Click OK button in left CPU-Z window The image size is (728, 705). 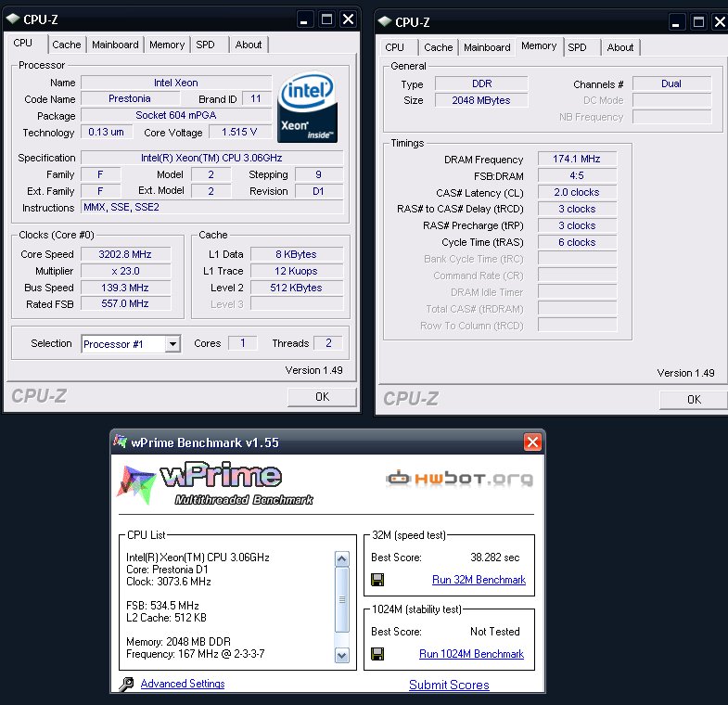tap(322, 397)
